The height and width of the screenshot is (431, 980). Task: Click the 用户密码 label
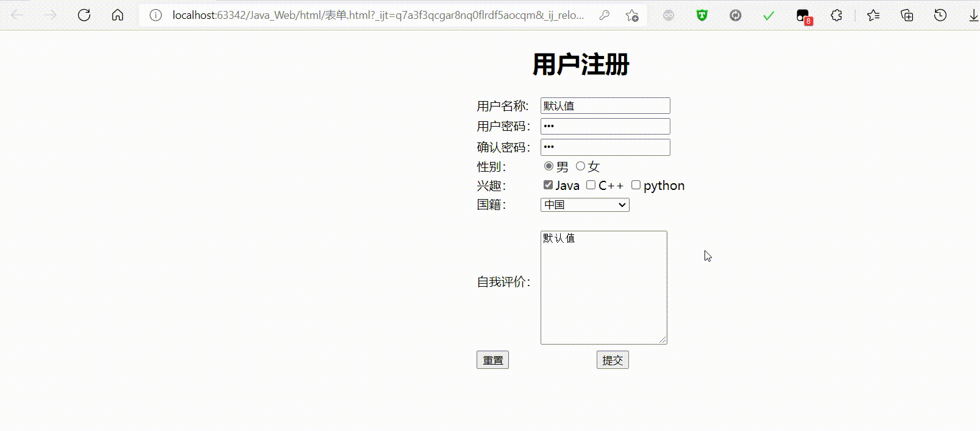(503, 126)
